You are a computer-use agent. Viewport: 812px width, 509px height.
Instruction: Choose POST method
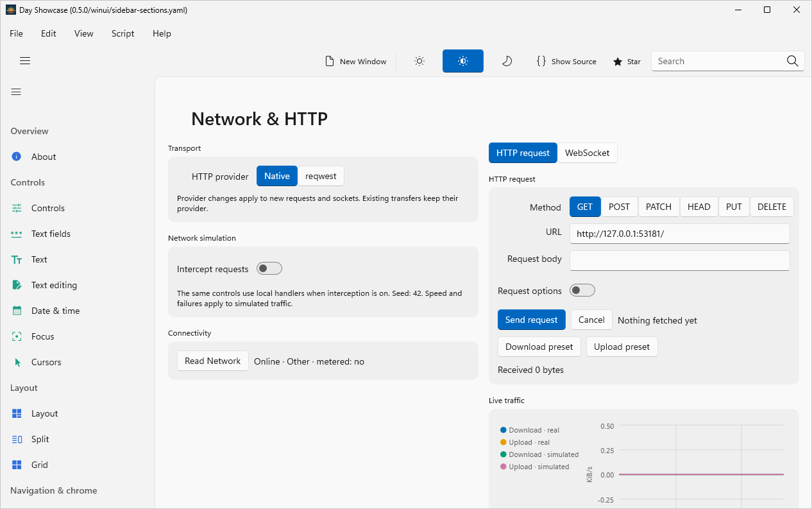point(620,207)
